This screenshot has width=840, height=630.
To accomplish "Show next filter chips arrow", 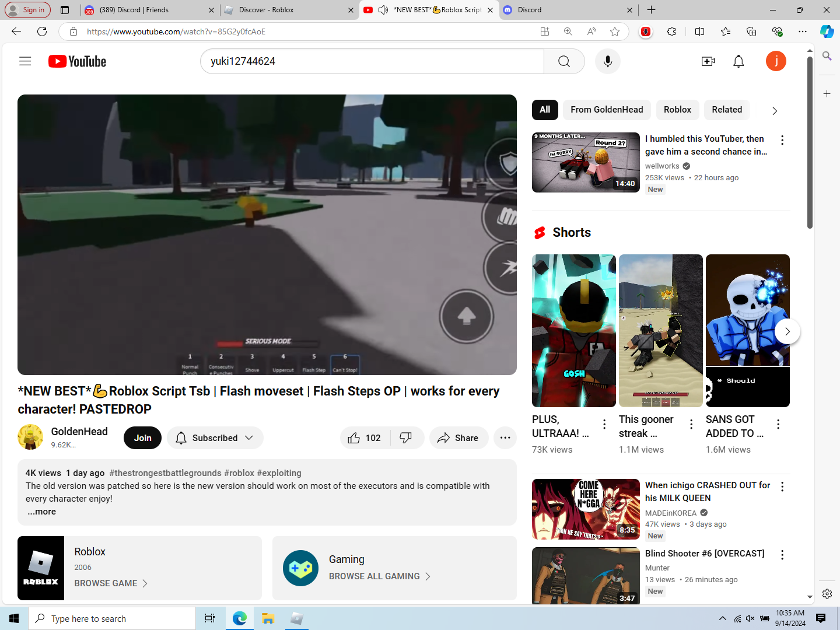I will pos(775,111).
